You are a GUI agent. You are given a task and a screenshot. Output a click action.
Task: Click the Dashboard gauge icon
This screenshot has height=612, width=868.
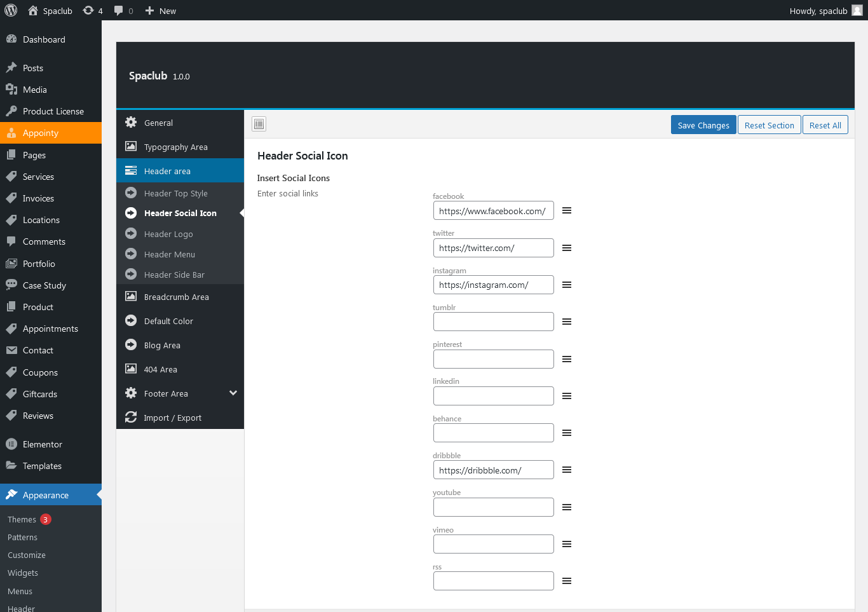11,39
